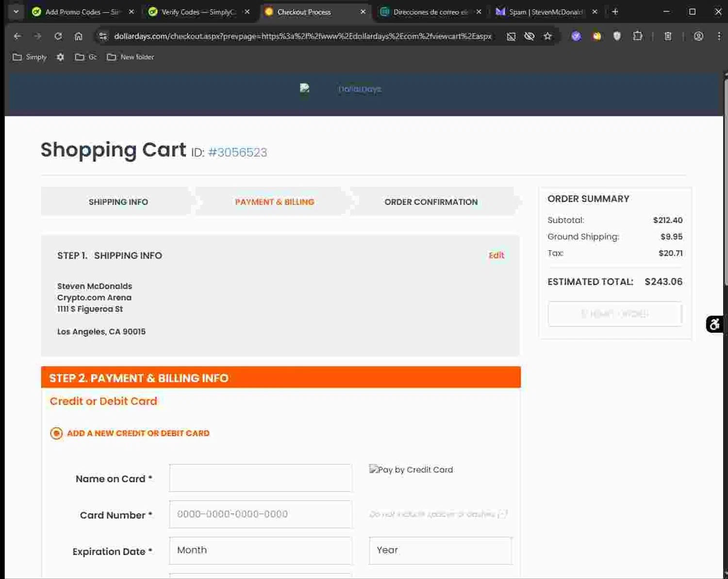Click the toolbar icon left of the profile avatar

pos(668,36)
